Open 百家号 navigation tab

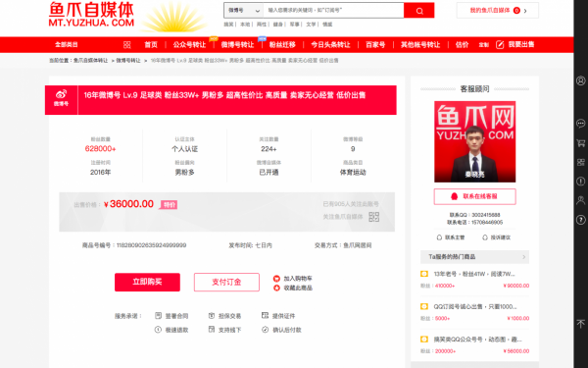click(375, 45)
